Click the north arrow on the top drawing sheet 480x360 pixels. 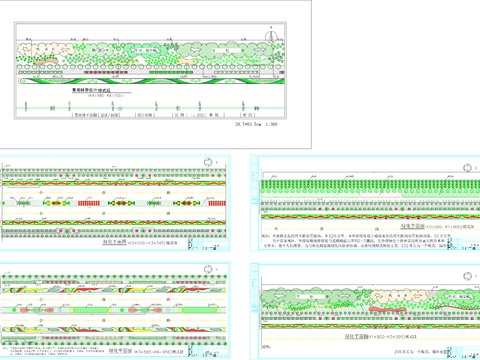(x=271, y=35)
